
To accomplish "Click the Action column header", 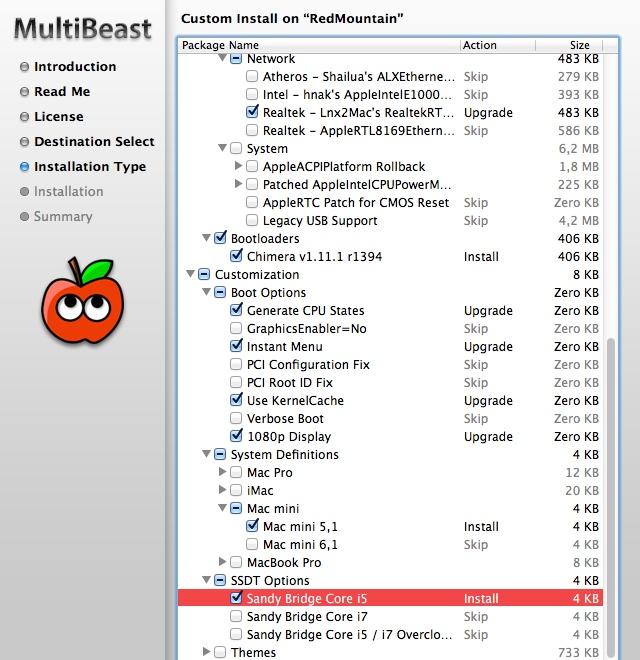I will 498,45.
